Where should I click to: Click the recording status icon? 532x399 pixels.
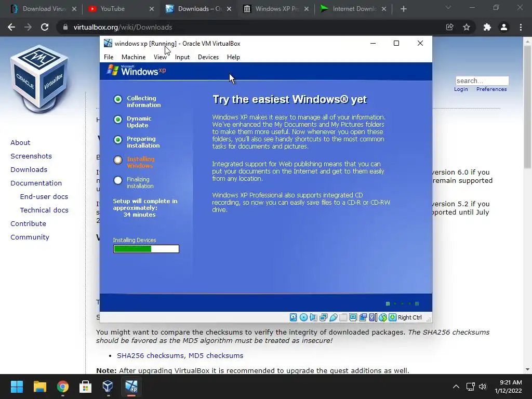363,317
